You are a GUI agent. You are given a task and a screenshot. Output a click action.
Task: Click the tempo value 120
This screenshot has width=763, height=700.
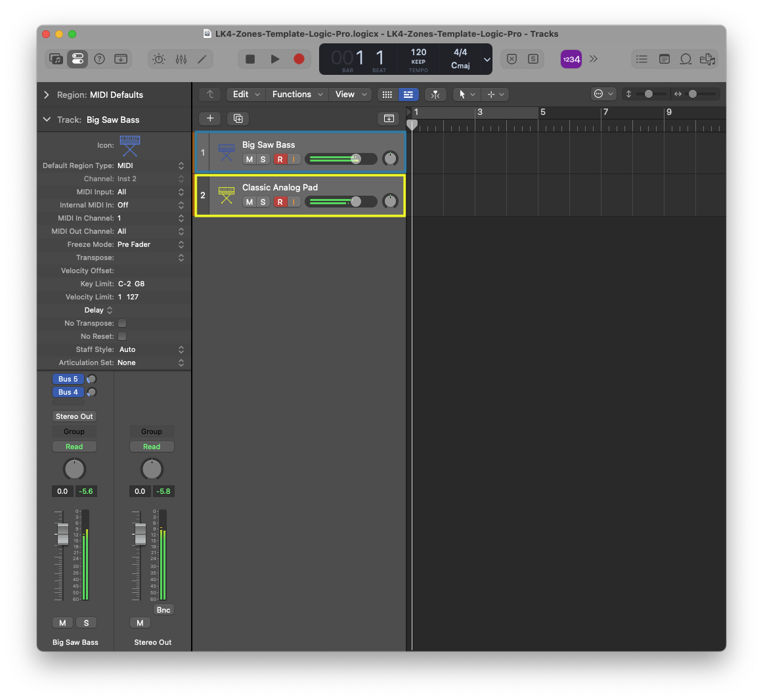click(418, 52)
